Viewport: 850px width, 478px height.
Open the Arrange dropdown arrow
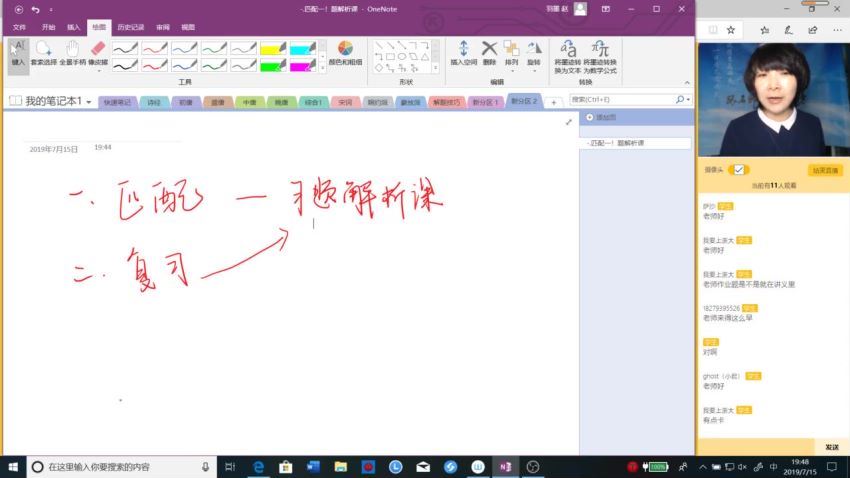point(511,71)
